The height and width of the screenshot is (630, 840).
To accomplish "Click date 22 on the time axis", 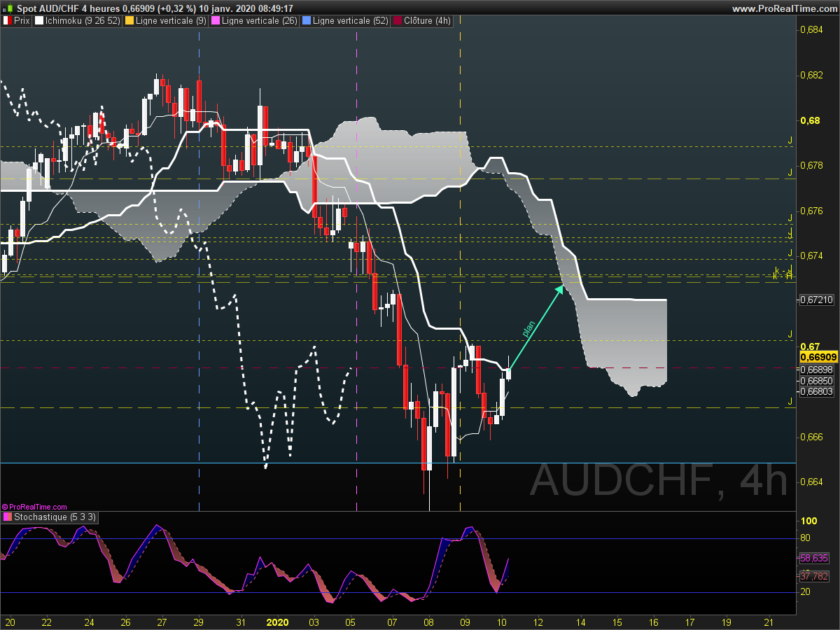I will (x=46, y=622).
